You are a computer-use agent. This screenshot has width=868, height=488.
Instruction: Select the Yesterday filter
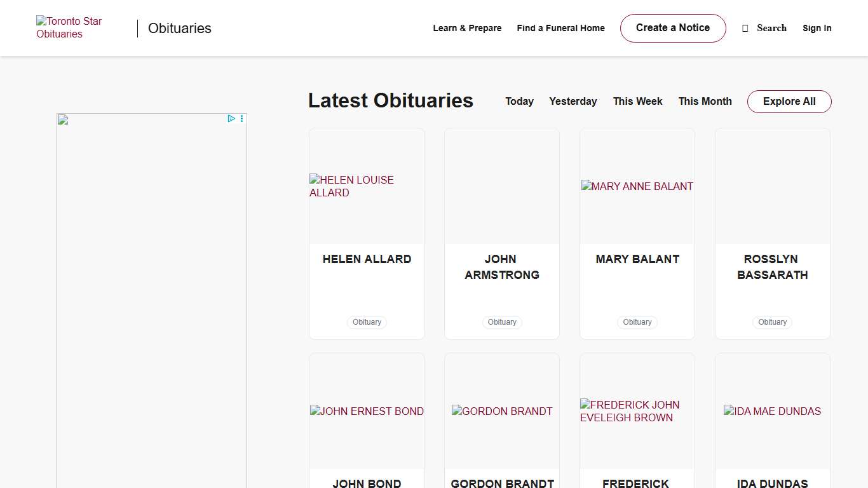[x=573, y=102]
